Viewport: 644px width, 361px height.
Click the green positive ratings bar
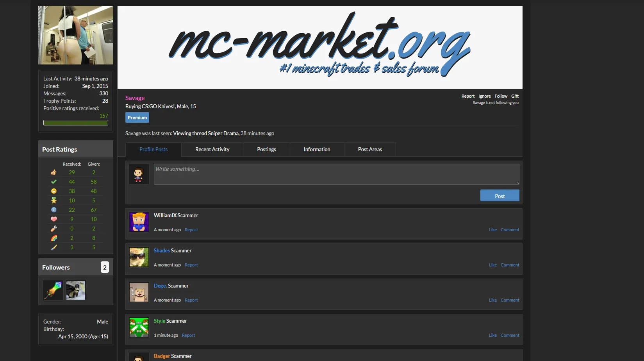(76, 123)
